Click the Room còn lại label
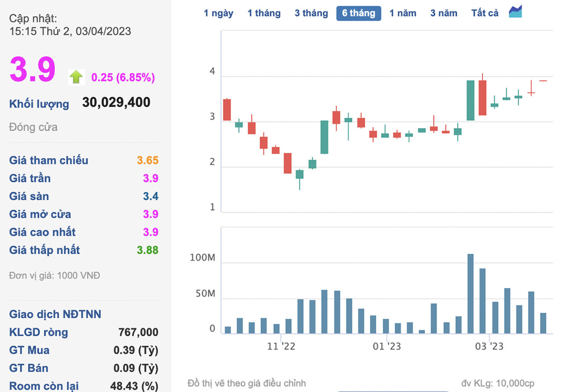 pos(44,386)
